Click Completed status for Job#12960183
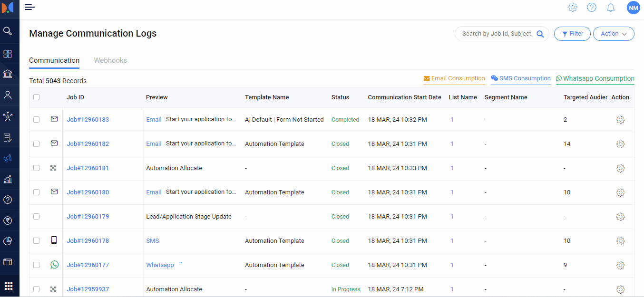644x297 pixels. pos(345,120)
